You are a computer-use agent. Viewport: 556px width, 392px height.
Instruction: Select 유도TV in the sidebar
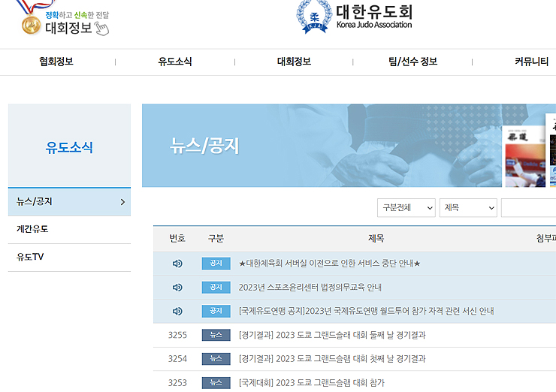(69, 257)
